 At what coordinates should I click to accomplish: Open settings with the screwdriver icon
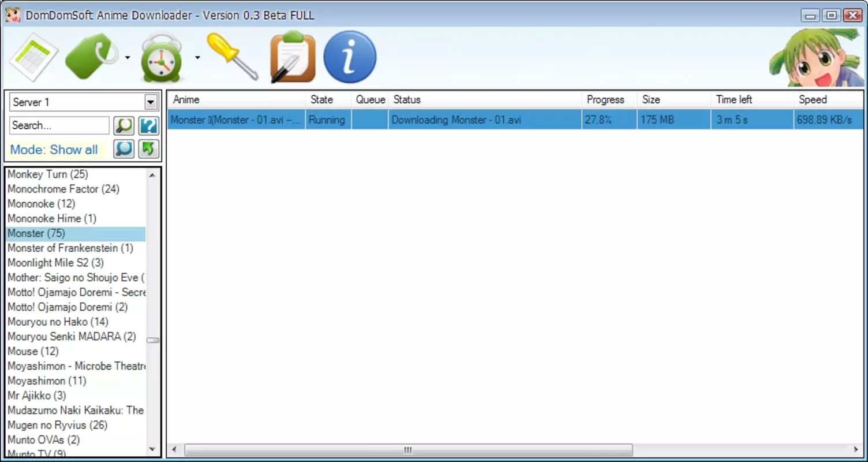pos(233,56)
